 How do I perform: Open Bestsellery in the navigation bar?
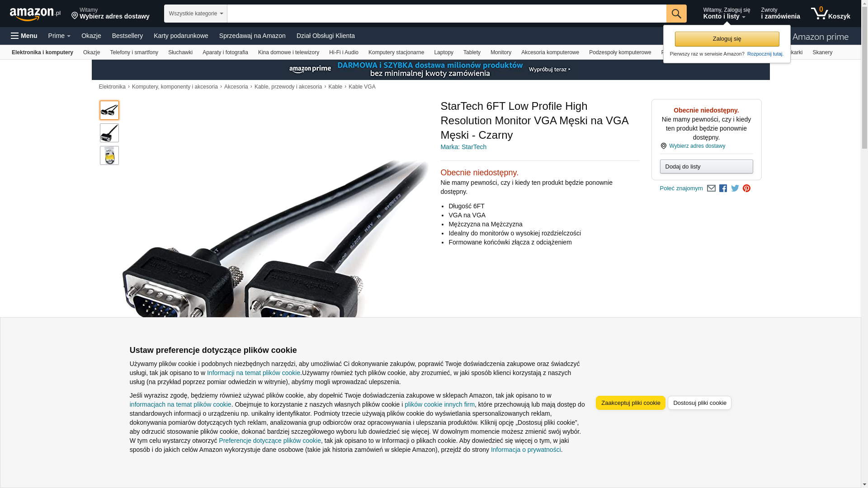point(127,36)
